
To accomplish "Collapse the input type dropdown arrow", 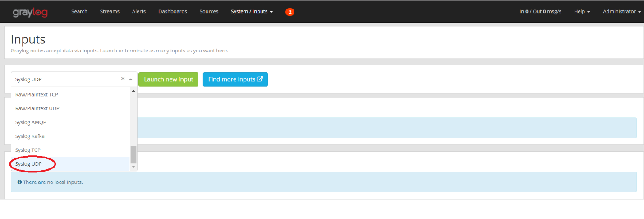I will pyautogui.click(x=131, y=79).
